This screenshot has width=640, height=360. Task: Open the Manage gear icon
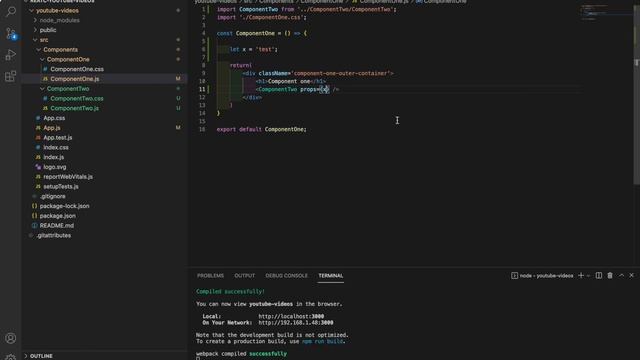[x=11, y=357]
